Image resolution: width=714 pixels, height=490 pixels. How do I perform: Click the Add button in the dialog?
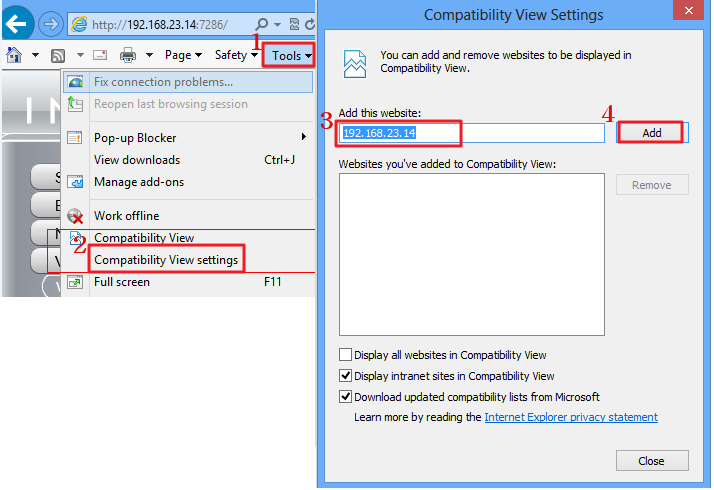pyautogui.click(x=652, y=133)
